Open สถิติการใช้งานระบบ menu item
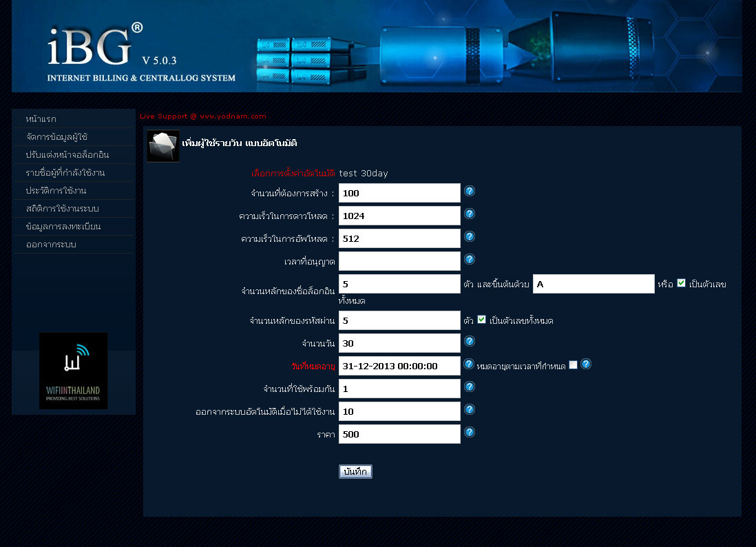The width and height of the screenshot is (756, 547). (x=73, y=208)
